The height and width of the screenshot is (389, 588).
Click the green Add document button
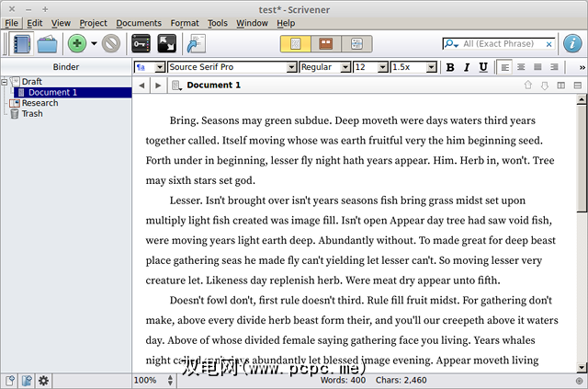(x=77, y=43)
